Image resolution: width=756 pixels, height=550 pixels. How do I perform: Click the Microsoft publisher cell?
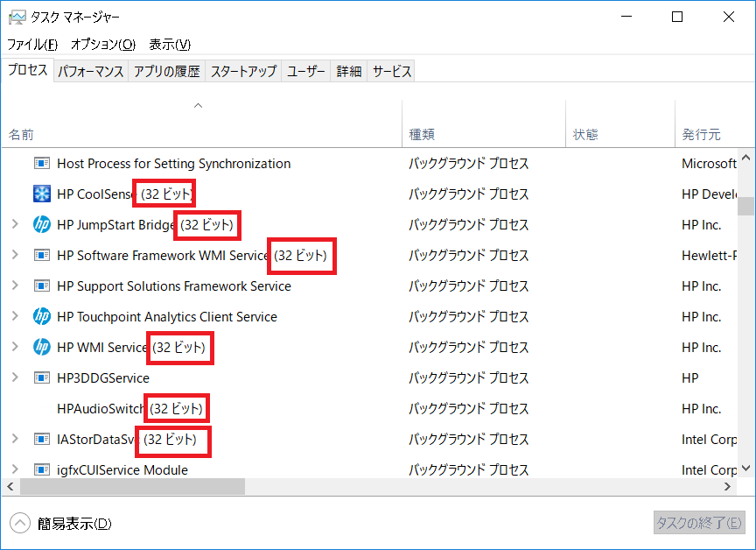pyautogui.click(x=709, y=164)
